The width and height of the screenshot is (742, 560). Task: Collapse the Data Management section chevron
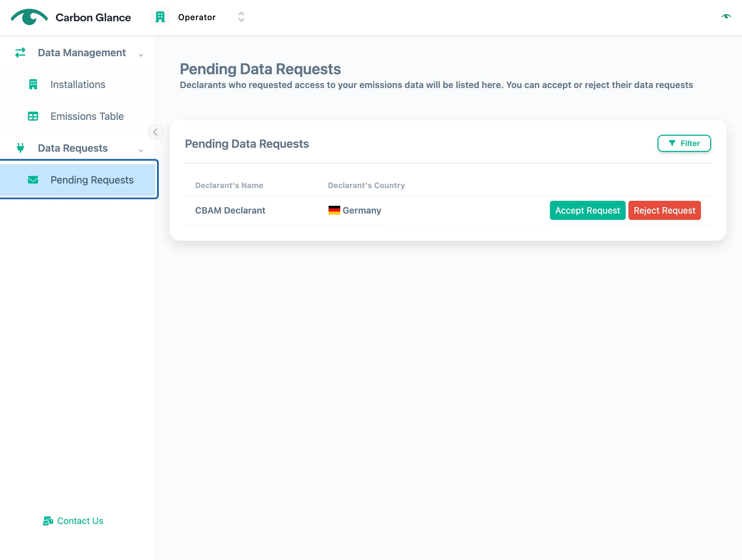141,55
